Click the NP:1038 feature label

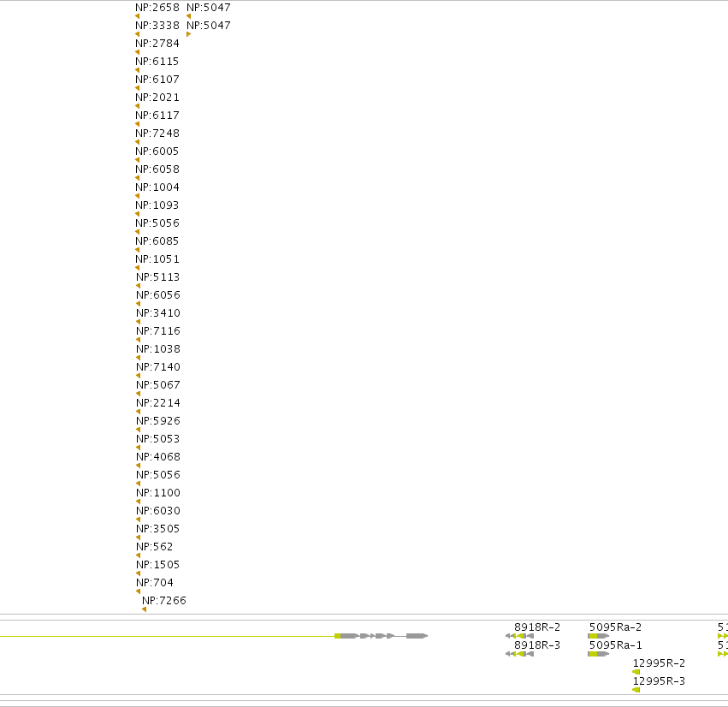point(158,349)
